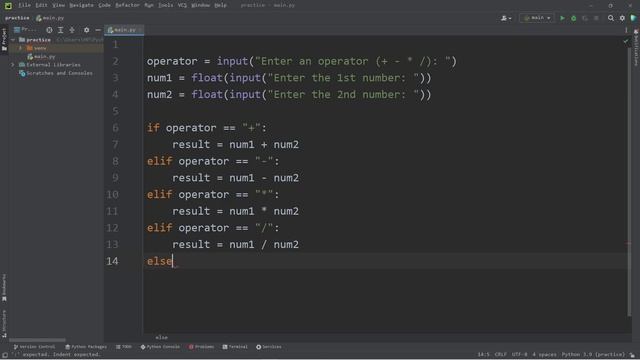
Task: Click the lock icon in status bar
Action: [632, 355]
